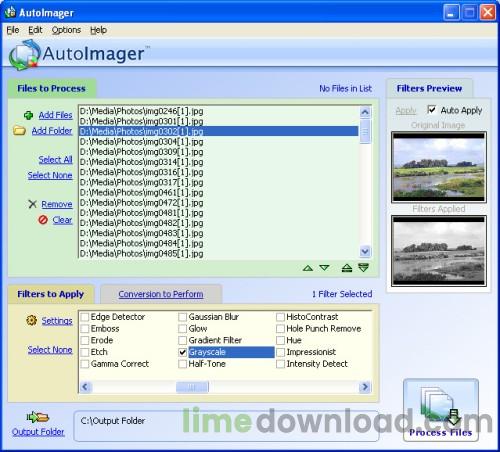Image resolution: width=500 pixels, height=452 pixels.
Task: Open the File menu
Action: click(x=13, y=30)
